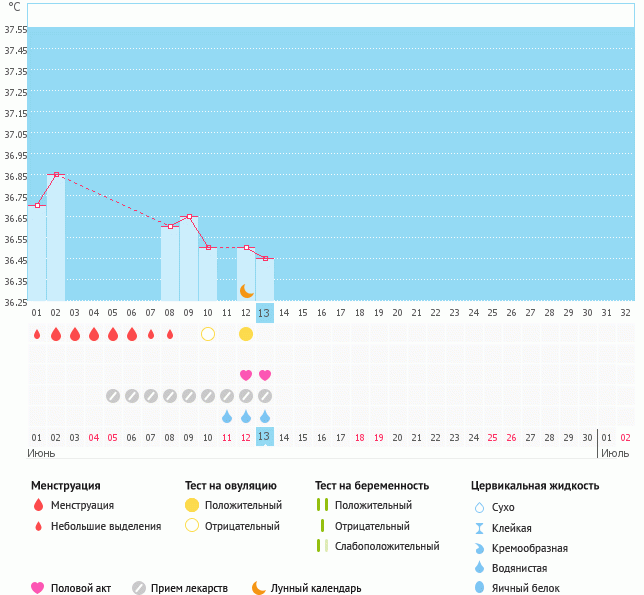
Task: Click the temperature point on day 02
Action: tap(56, 174)
